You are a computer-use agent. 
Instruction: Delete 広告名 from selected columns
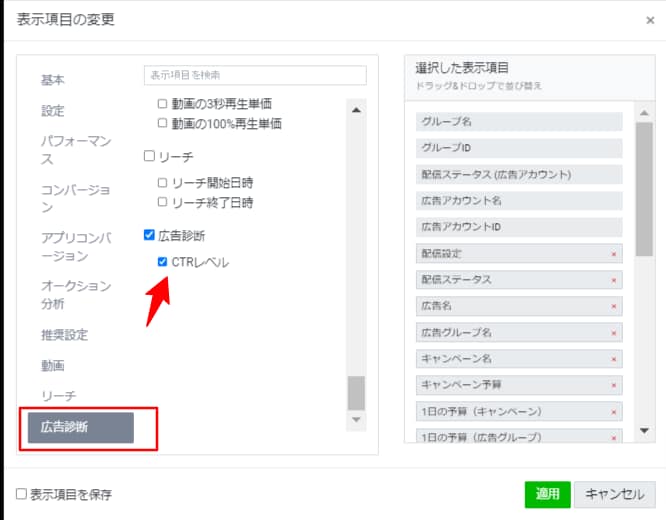613,306
